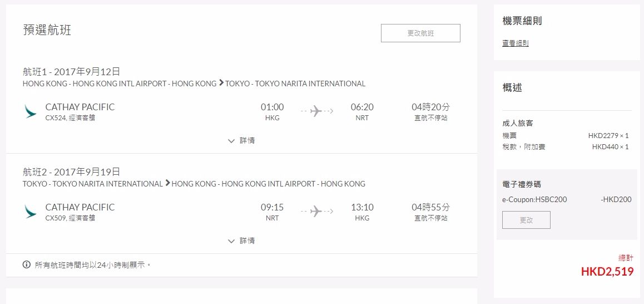This screenshot has width=644, height=304.
Task: Click the 04時20分 flight duration text
Action: (430, 107)
